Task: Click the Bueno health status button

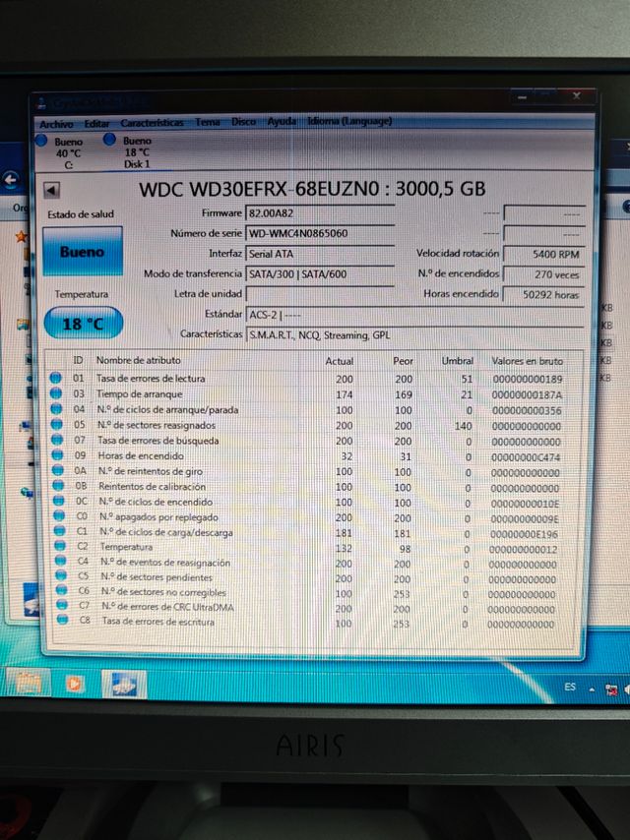Action: [83, 251]
